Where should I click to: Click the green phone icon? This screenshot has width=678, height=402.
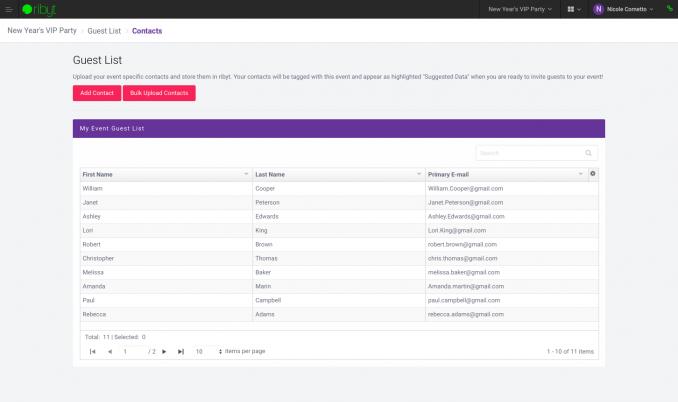(x=669, y=9)
